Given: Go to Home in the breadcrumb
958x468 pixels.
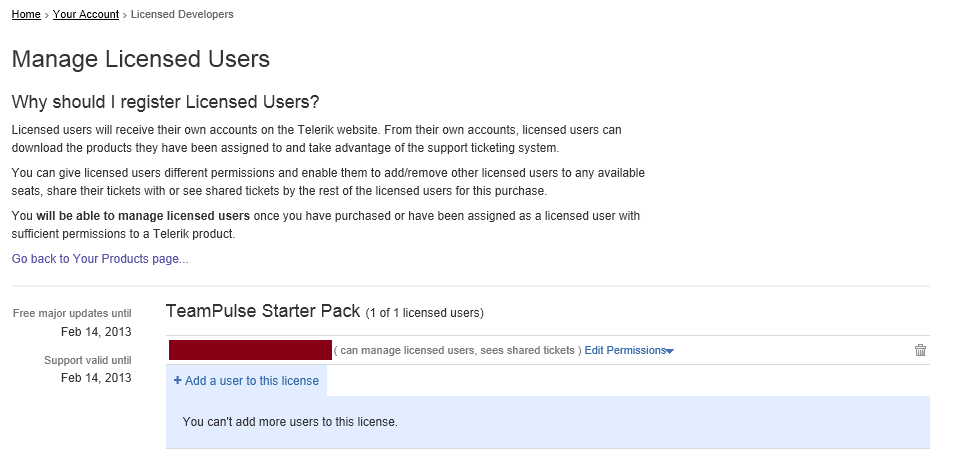Looking at the screenshot, I should 26,14.
